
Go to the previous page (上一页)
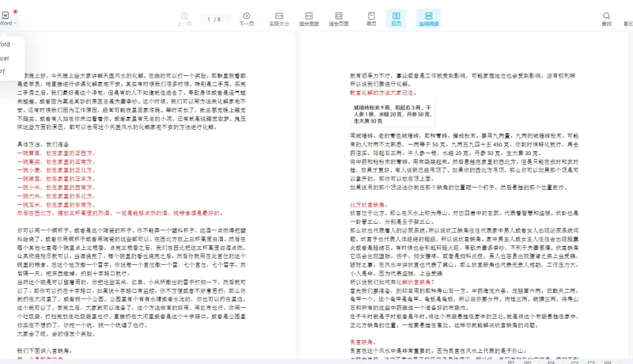tap(184, 17)
